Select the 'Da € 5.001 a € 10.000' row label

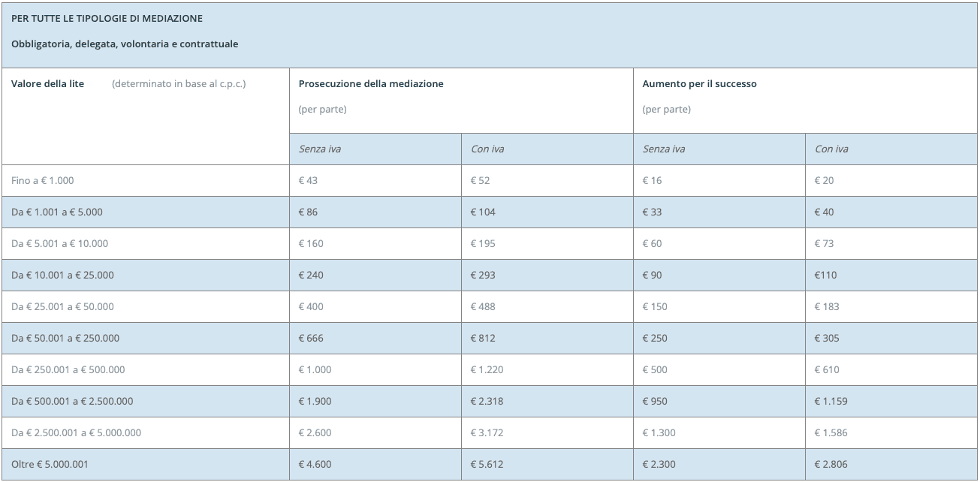coord(59,244)
